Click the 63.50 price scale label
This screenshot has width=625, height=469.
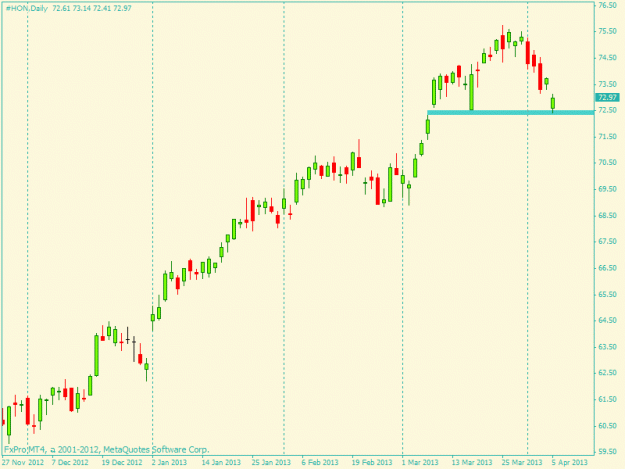point(607,347)
